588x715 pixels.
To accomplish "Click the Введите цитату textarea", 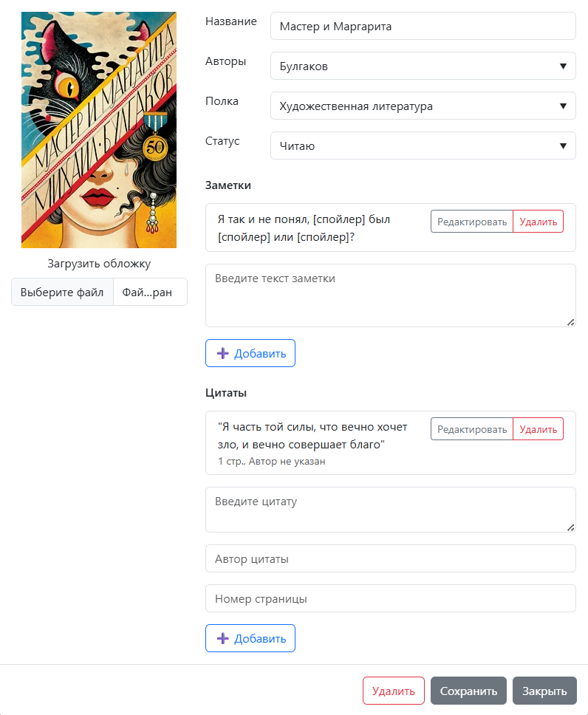I will click(x=390, y=509).
